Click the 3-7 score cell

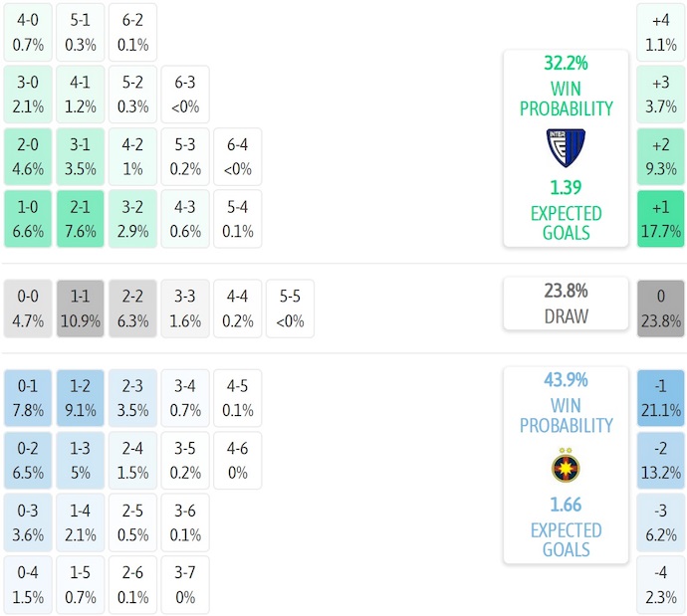[184, 584]
